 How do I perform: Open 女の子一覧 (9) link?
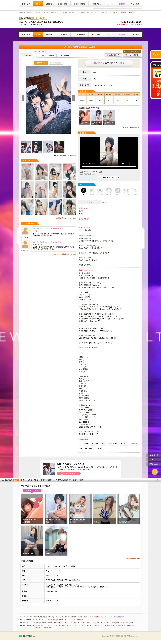(133, 559)
